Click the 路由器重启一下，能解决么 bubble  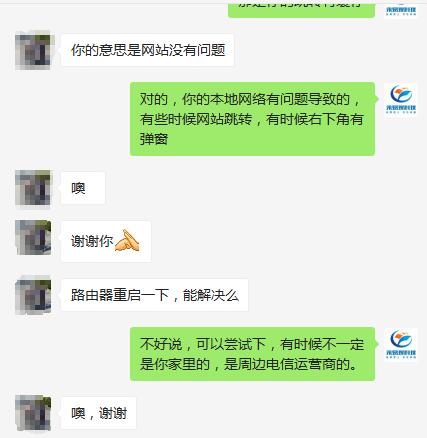tap(155, 295)
